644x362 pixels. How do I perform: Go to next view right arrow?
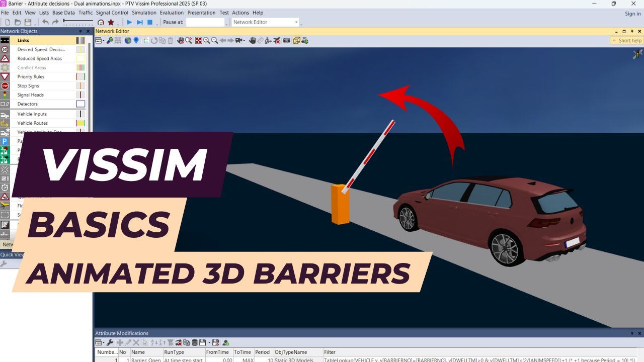[230, 41]
